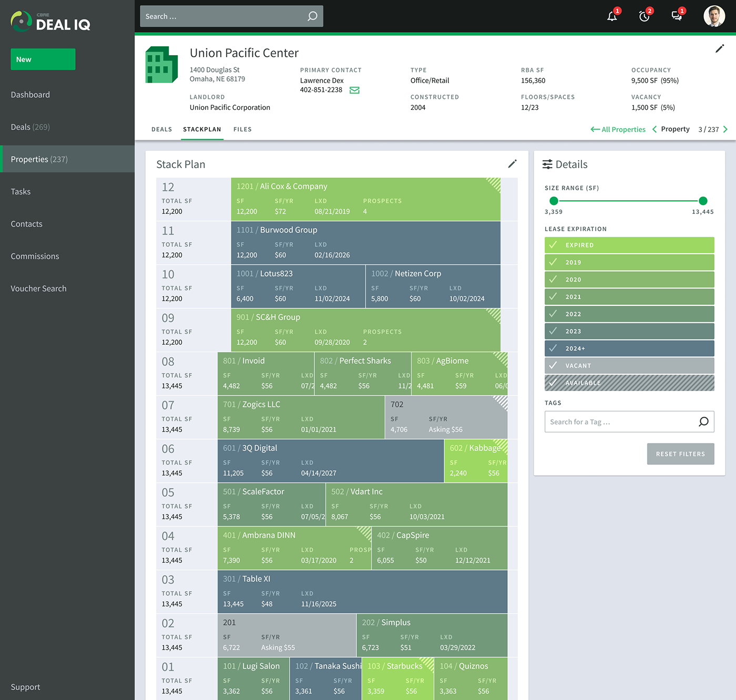Select vacant suite 702
This screenshot has width=736, height=700.
(x=446, y=417)
